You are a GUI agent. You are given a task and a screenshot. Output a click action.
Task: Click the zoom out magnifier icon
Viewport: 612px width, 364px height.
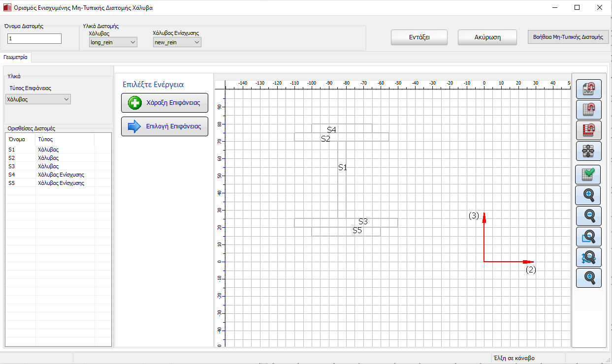coord(588,216)
